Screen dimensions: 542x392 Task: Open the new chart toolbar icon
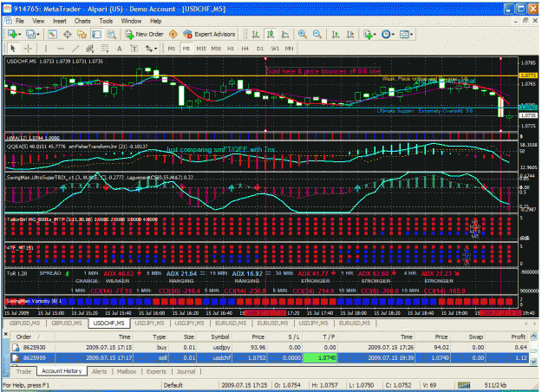coord(12,34)
